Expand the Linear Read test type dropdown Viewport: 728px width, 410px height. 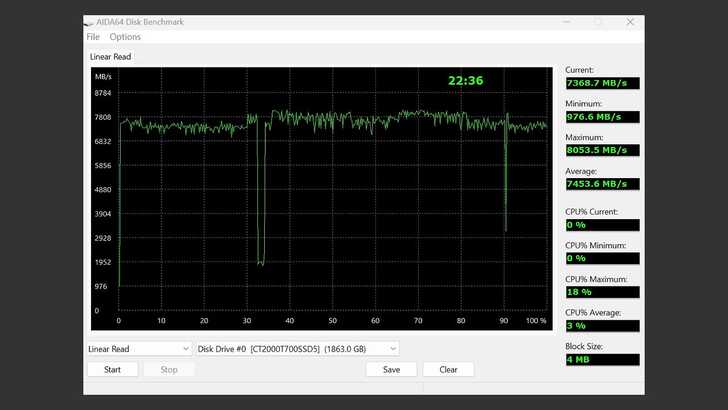138,349
